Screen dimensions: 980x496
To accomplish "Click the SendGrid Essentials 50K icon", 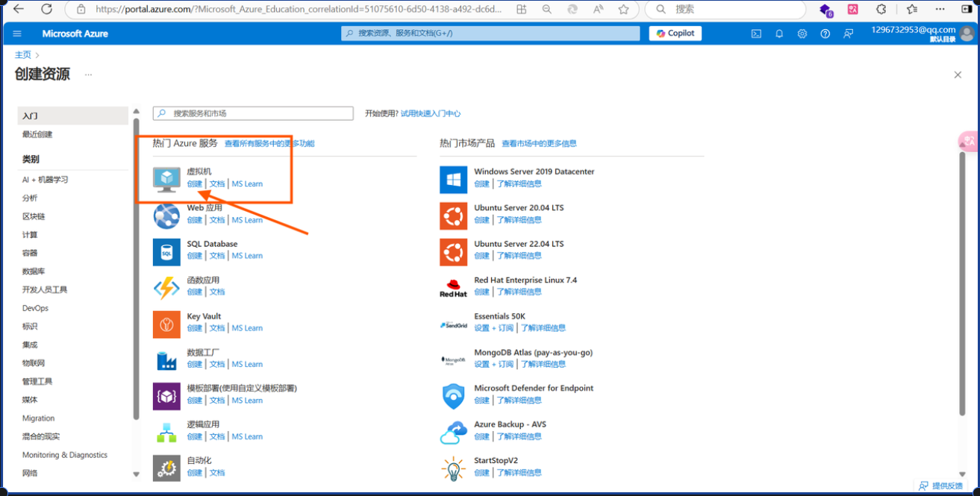I will tap(454, 324).
